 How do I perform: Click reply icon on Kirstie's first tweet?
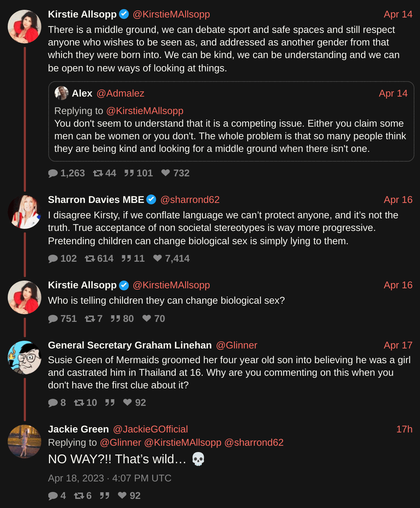pyautogui.click(x=53, y=173)
